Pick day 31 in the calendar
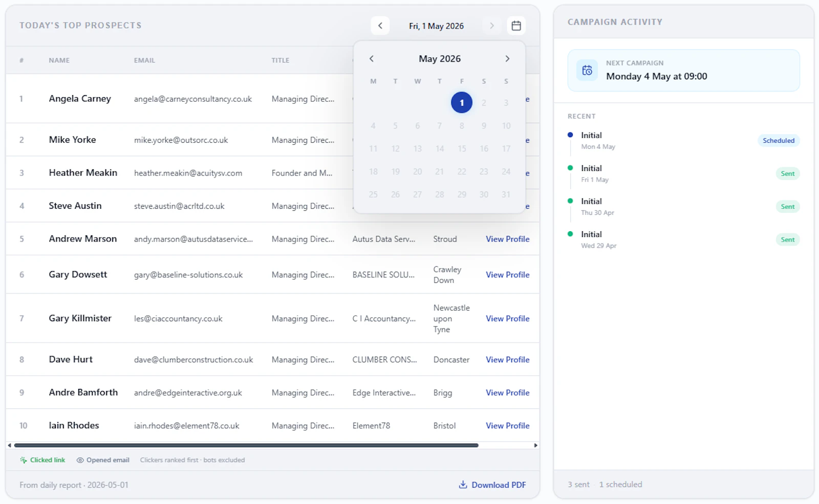The width and height of the screenshot is (819, 504). (x=506, y=194)
